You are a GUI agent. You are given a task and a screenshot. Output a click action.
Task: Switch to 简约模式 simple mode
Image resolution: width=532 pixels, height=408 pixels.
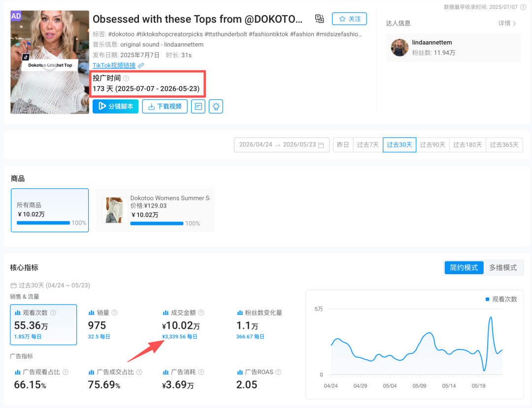[x=464, y=268]
